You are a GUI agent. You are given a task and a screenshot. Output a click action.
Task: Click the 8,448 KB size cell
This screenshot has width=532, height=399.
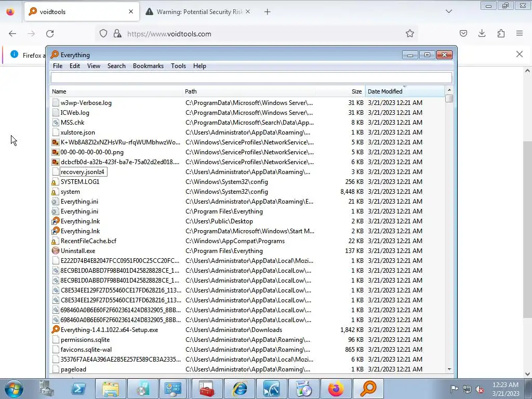[352, 192]
